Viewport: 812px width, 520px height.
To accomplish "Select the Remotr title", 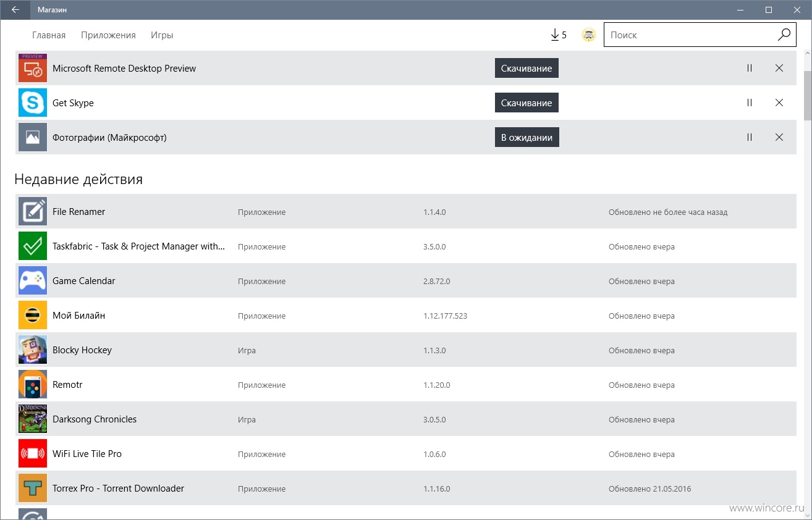I will 67,385.
